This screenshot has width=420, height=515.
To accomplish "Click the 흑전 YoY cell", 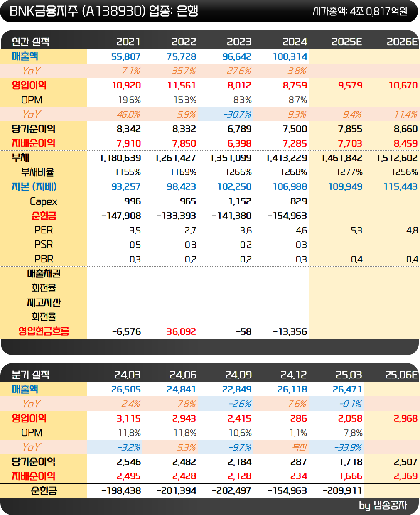I will pos(299,447).
